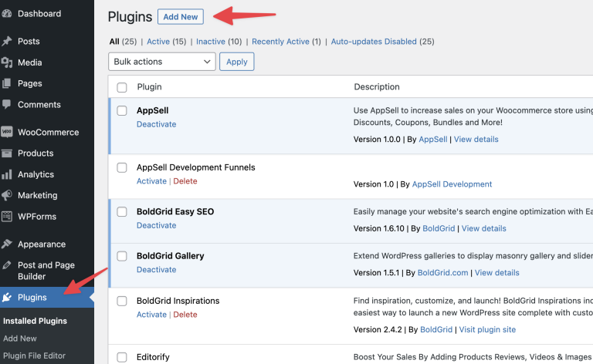View details for BoldGrid Easy SEO
The image size is (593, 364).
[x=483, y=228]
